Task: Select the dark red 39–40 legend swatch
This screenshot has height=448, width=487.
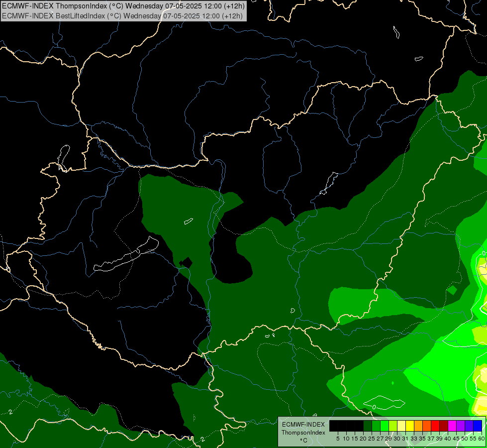Action: 444,426
